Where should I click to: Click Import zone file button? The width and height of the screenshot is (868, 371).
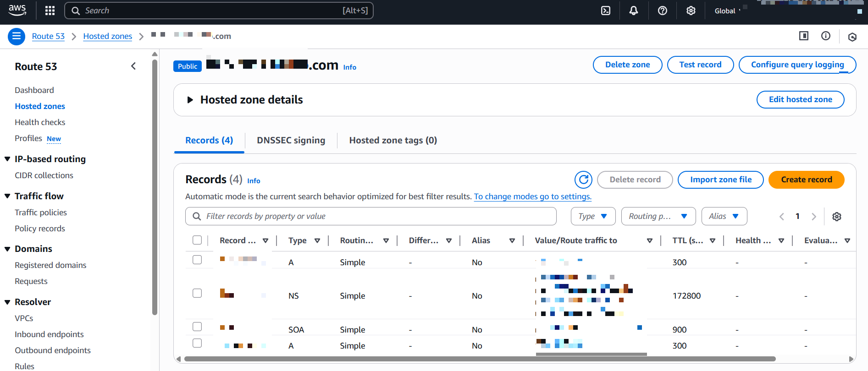721,180
